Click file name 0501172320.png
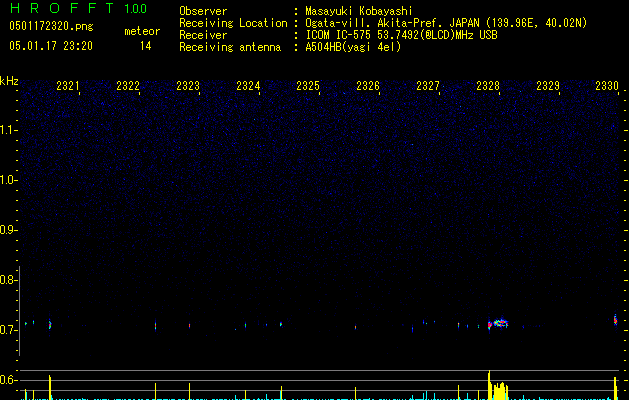 [x=51, y=27]
